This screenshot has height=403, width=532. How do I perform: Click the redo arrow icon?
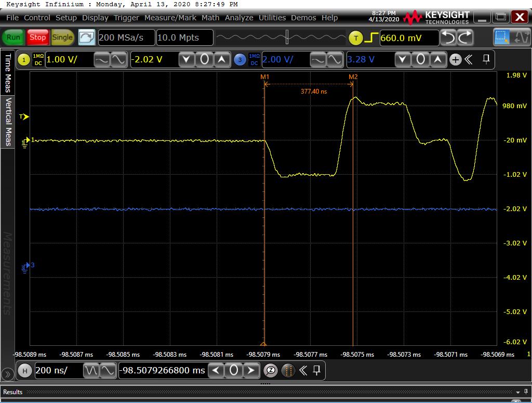coord(465,37)
